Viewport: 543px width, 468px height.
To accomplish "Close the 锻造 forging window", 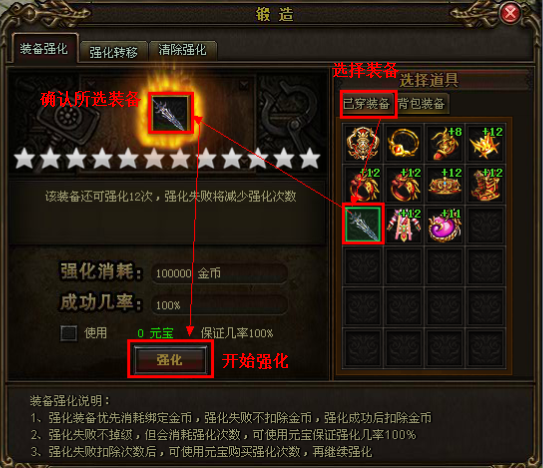I will (510, 14).
